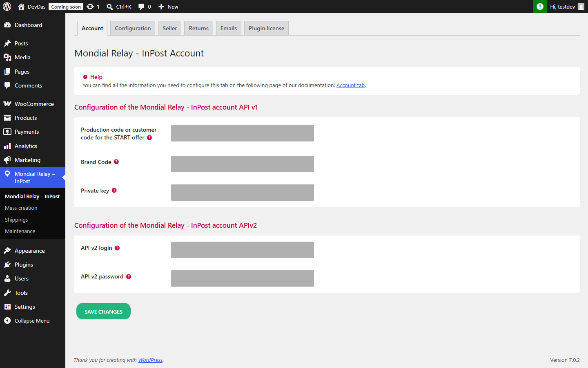
Task: Click the WooCommerce icon in sidebar
Action: [x=7, y=104]
